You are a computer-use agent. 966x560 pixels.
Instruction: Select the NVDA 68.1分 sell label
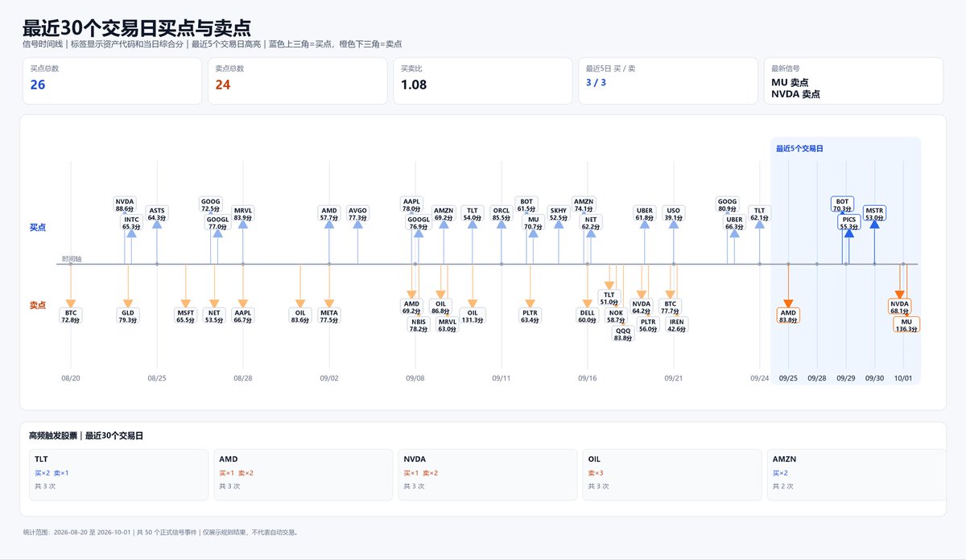coord(900,307)
